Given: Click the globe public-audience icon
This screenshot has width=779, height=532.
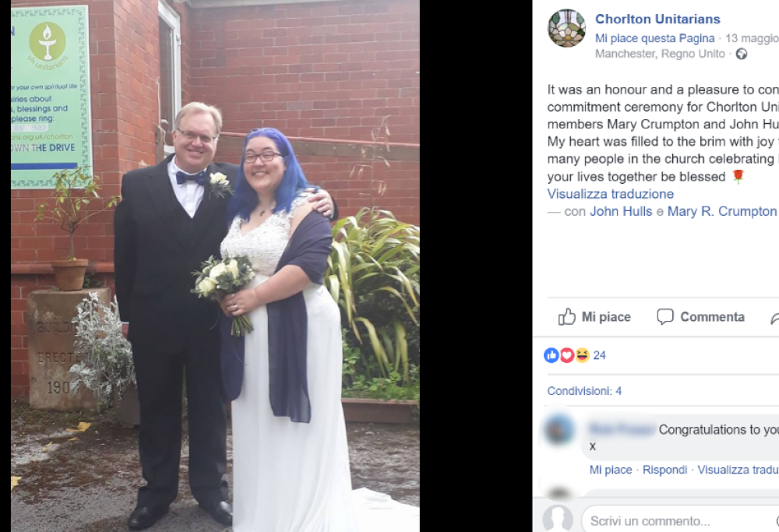Looking at the screenshot, I should pos(742,54).
